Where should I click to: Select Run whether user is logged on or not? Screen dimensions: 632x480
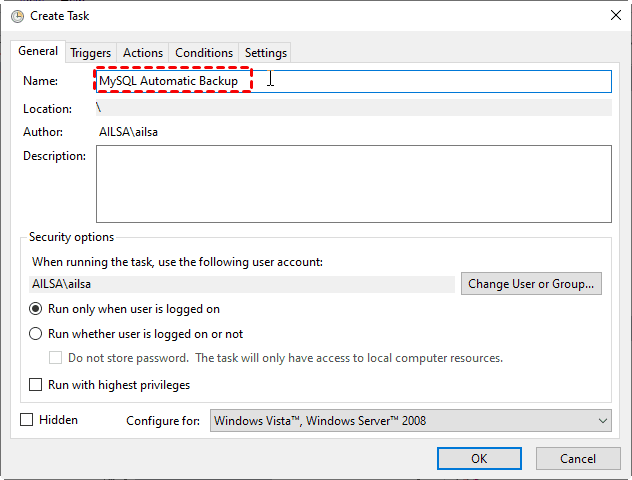coord(36,334)
